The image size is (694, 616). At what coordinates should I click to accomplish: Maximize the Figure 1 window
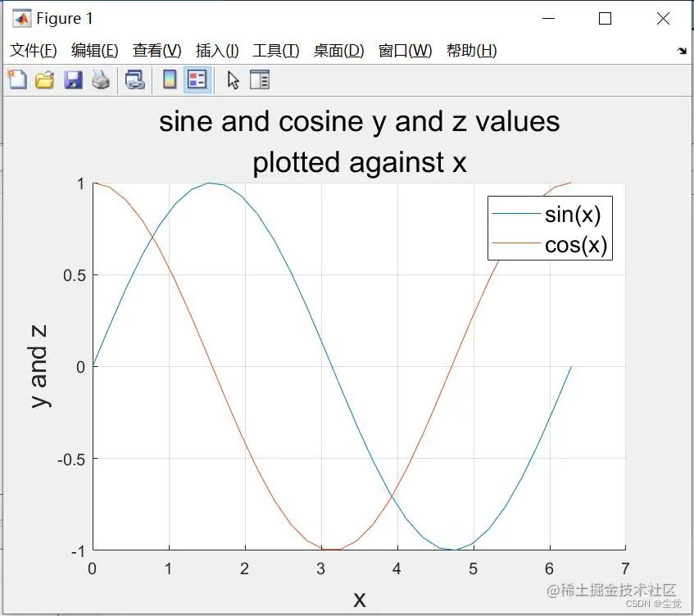pos(605,19)
